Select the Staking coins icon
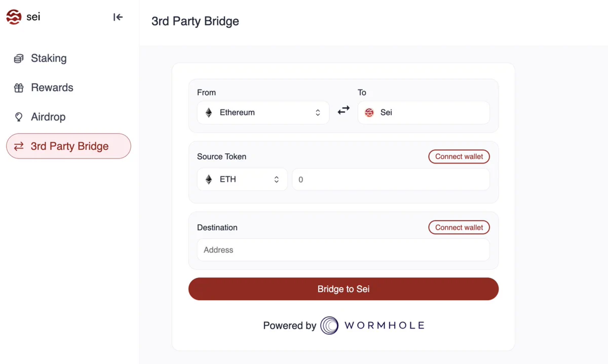This screenshot has width=608, height=364. tap(19, 58)
